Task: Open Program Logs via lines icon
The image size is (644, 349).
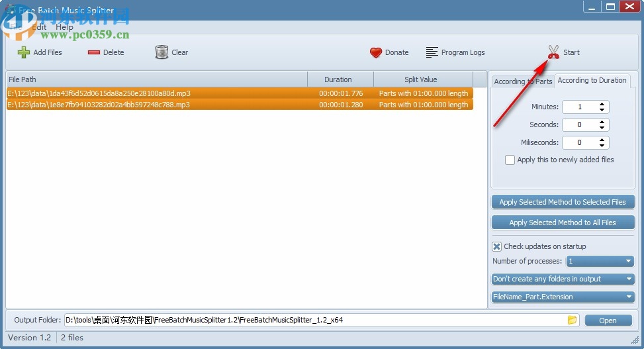Action: coord(432,52)
